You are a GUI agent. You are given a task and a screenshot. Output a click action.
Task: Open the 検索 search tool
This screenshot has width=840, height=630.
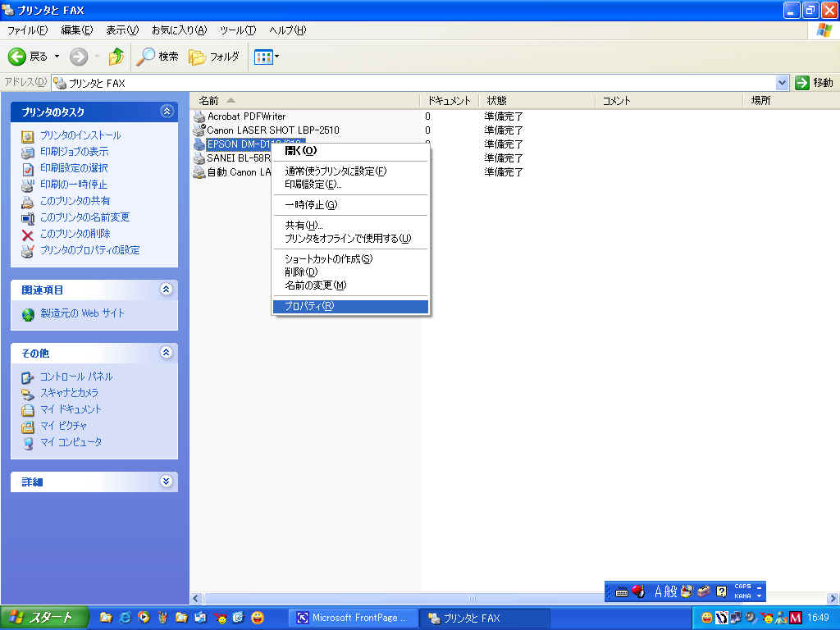(x=157, y=57)
